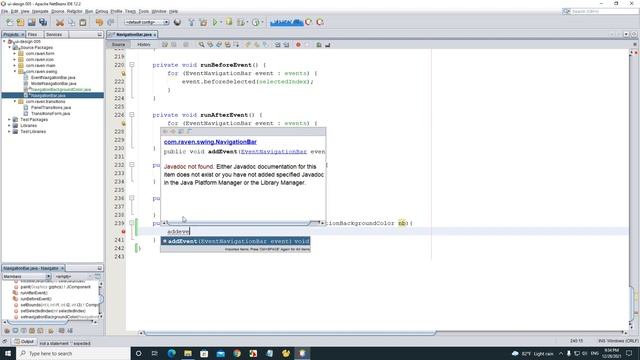Click the New Project toolbar icon

click(20, 22)
